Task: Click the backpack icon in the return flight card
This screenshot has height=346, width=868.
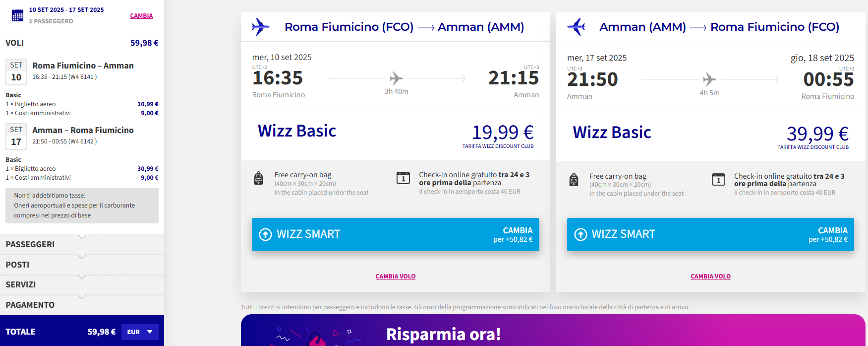Action: tap(574, 179)
